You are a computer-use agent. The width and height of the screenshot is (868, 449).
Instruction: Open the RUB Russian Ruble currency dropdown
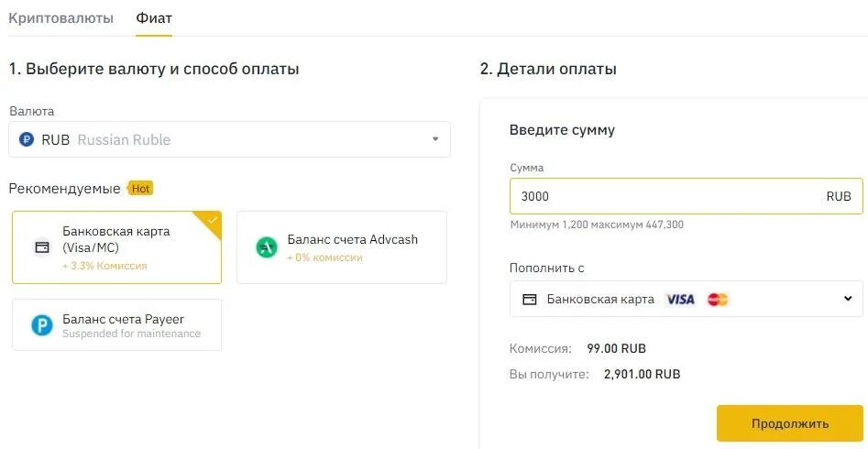tap(229, 139)
